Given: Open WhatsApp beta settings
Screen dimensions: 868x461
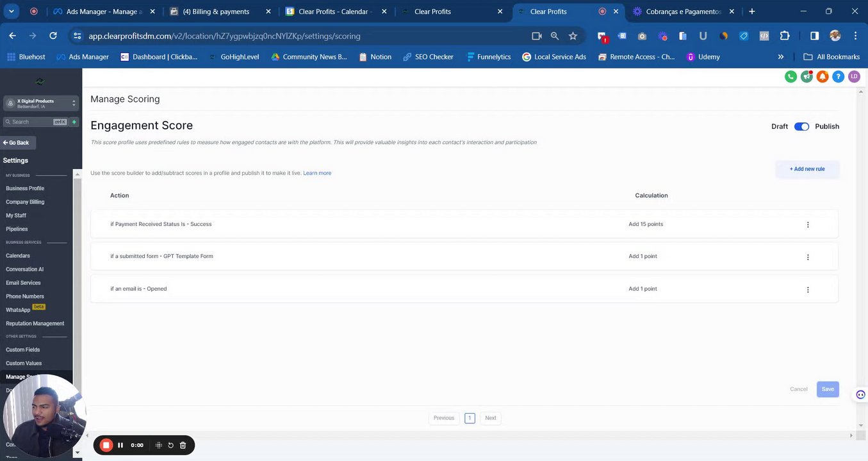Looking at the screenshot, I should [25, 309].
